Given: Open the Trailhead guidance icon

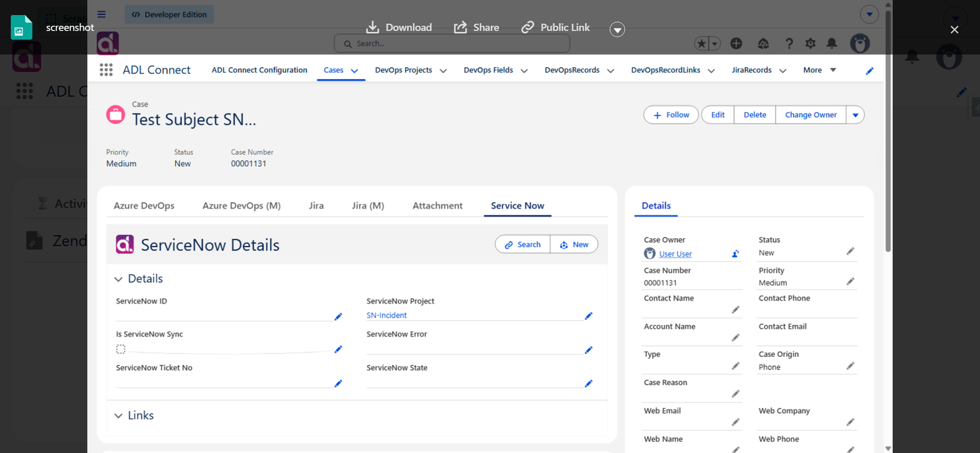Looking at the screenshot, I should (763, 43).
